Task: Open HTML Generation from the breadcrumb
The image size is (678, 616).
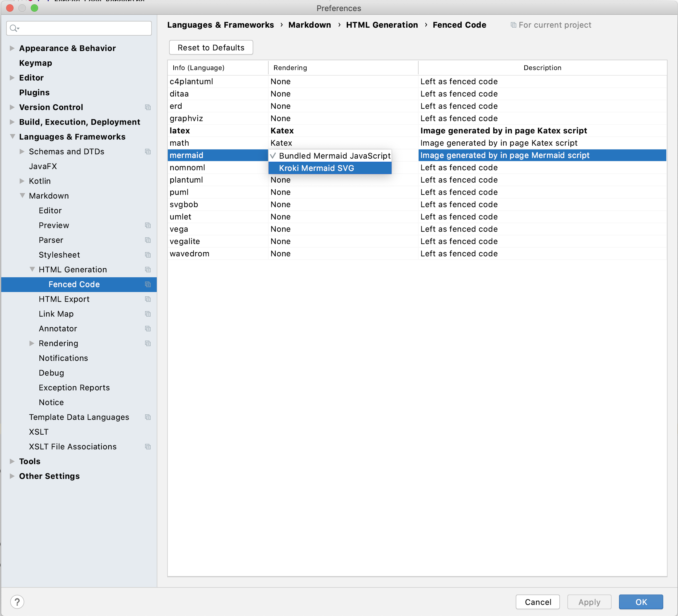Action: pyautogui.click(x=382, y=25)
